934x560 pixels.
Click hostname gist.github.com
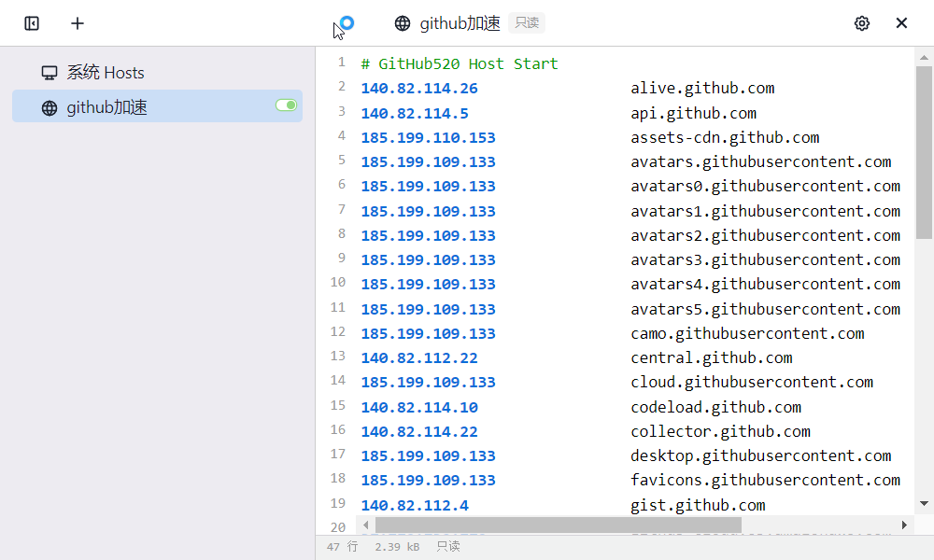pos(698,505)
